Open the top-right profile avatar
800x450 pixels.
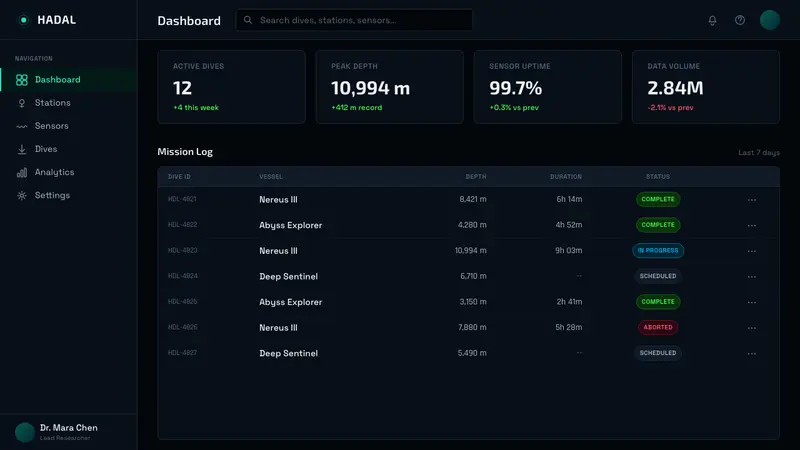(769, 20)
